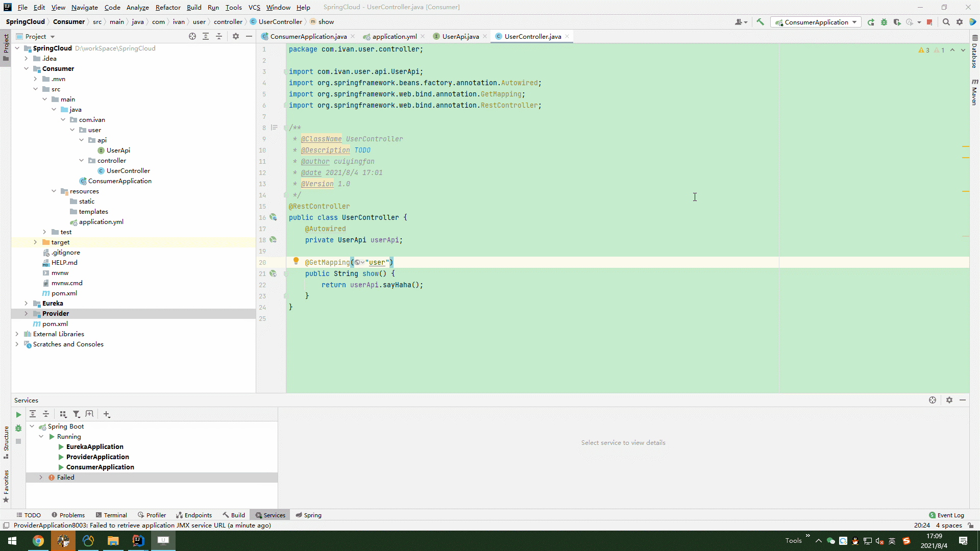Open the Refactor menu
The width and height of the screenshot is (980, 551).
click(x=168, y=7)
